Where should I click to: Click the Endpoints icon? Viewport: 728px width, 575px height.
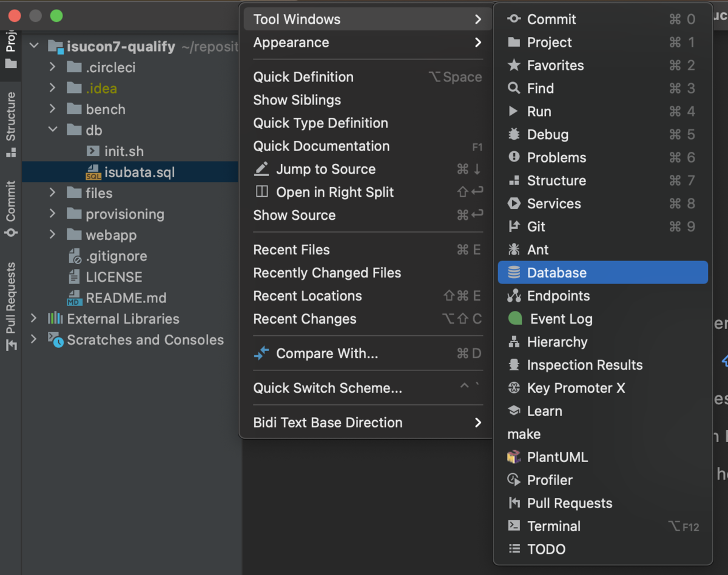click(x=514, y=296)
